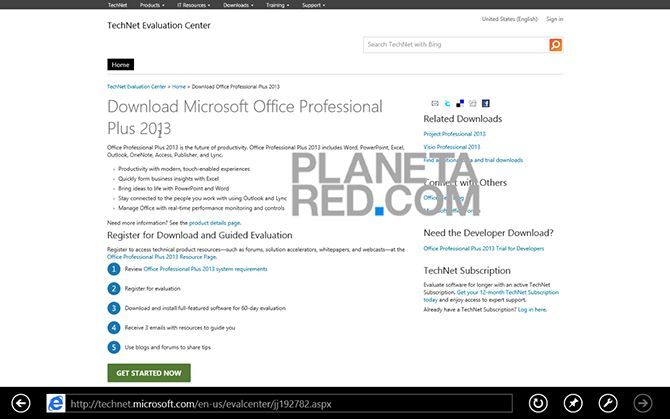
Task: Share page via the email envelope icon
Action: click(x=435, y=103)
